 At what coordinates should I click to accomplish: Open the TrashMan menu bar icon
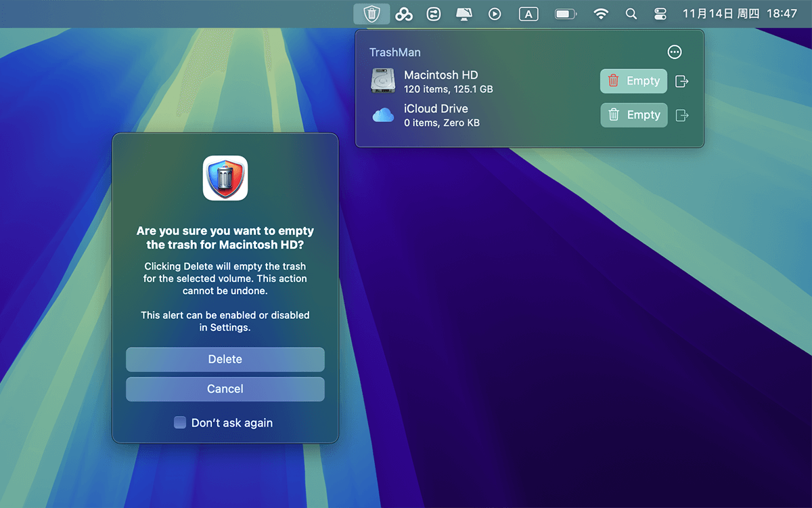coord(371,14)
